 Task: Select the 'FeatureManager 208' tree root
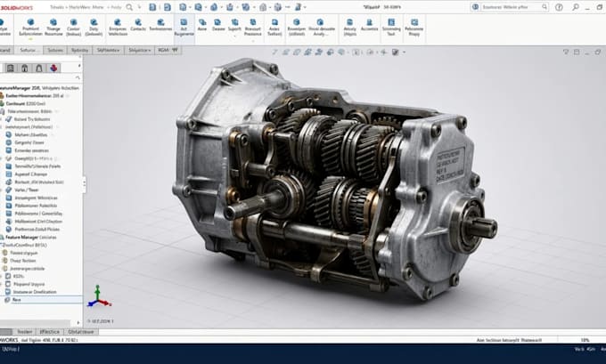(38, 88)
